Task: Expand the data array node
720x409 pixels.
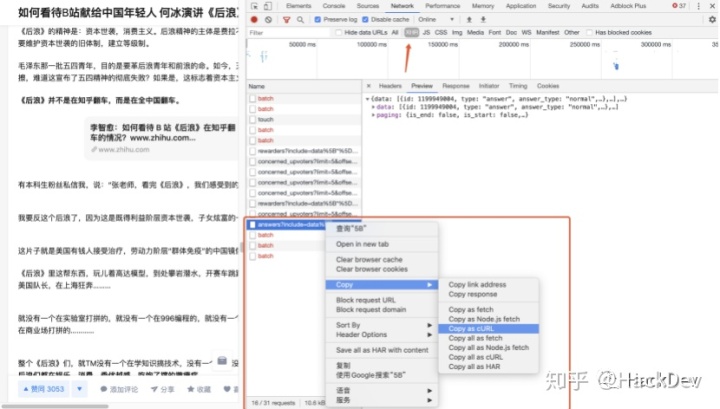Action: [373, 107]
